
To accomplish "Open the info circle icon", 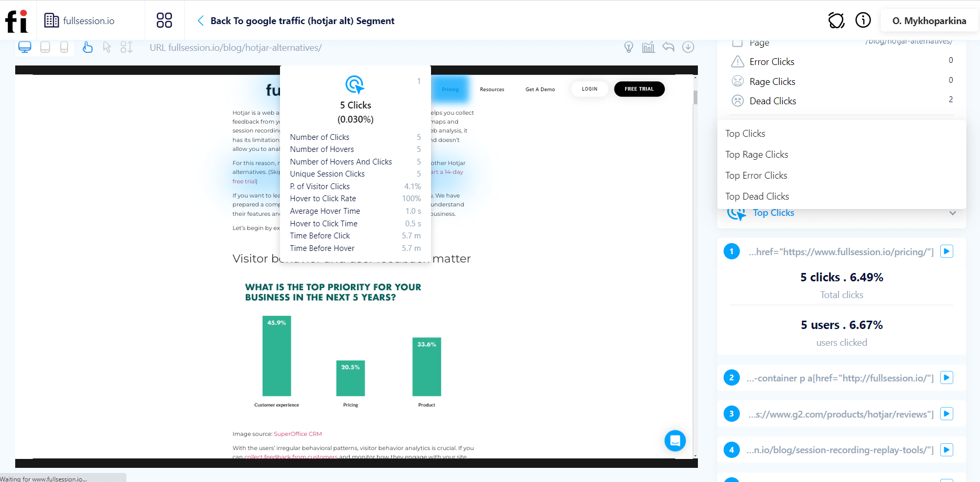I will pos(863,20).
